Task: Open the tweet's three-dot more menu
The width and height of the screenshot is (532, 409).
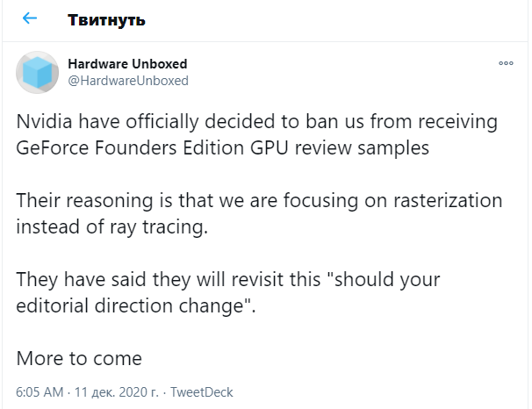Action: click(506, 63)
